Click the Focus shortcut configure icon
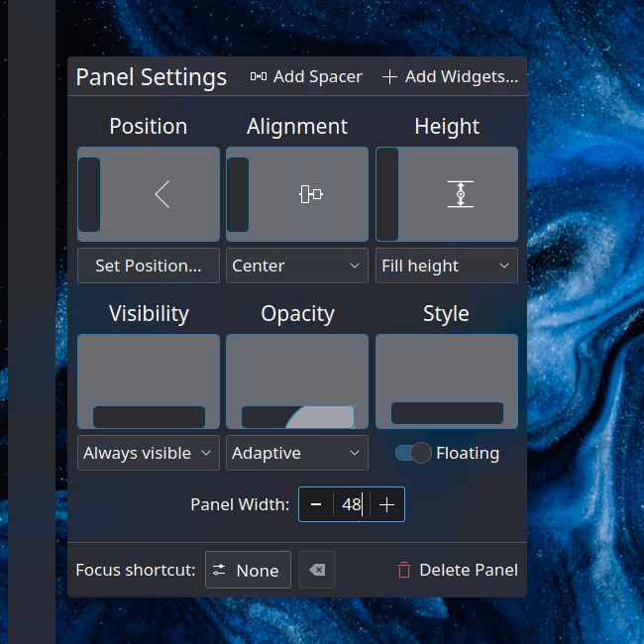 (219, 570)
